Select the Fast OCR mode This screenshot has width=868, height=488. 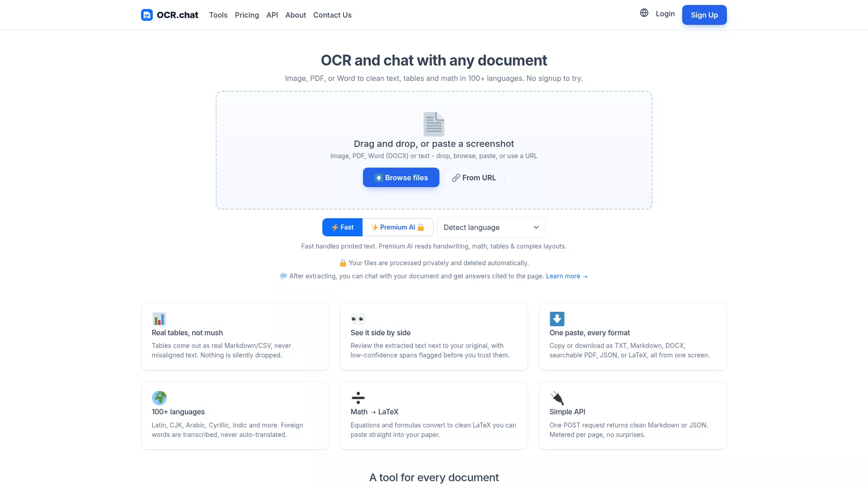click(x=342, y=227)
